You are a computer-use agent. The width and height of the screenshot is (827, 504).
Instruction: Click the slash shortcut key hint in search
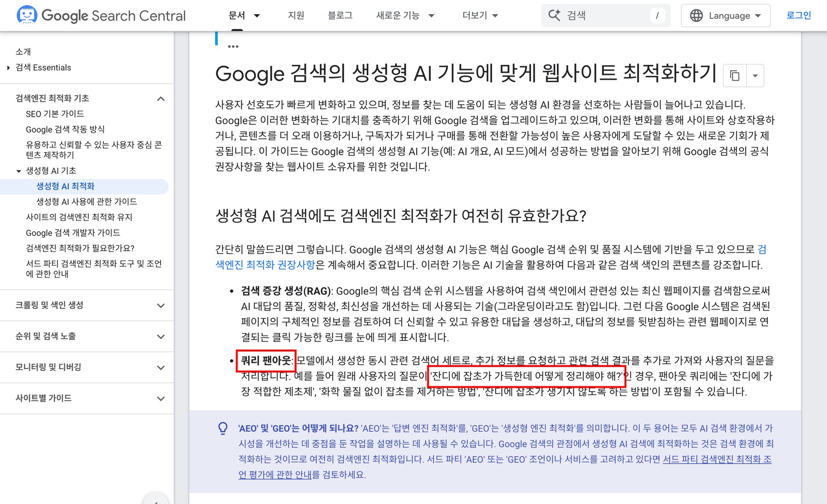657,16
